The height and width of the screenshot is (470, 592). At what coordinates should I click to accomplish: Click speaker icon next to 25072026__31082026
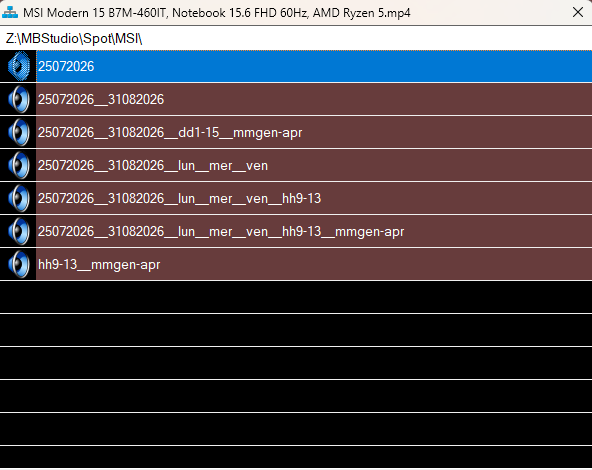19,99
